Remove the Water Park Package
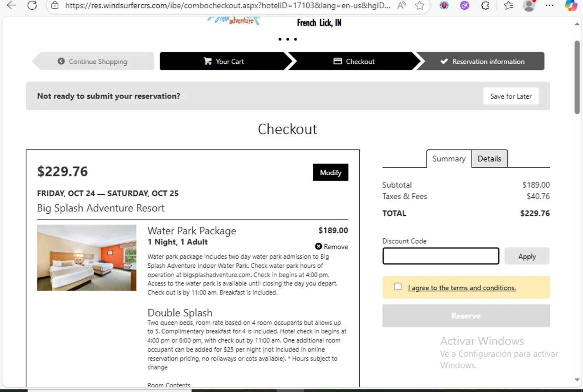This screenshot has width=583, height=392. [332, 247]
